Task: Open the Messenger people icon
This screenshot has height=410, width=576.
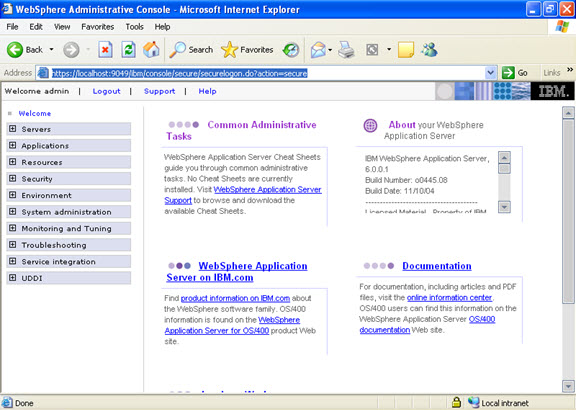Action: 429,50
